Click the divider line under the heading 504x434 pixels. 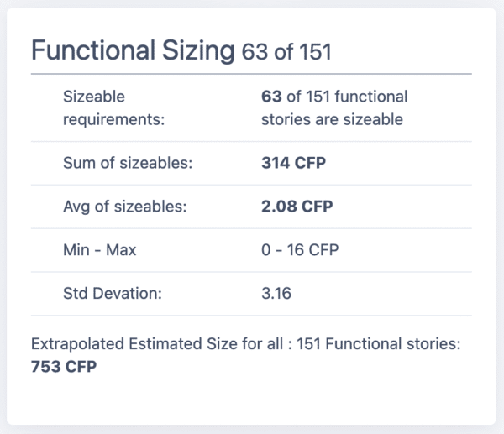click(251, 74)
